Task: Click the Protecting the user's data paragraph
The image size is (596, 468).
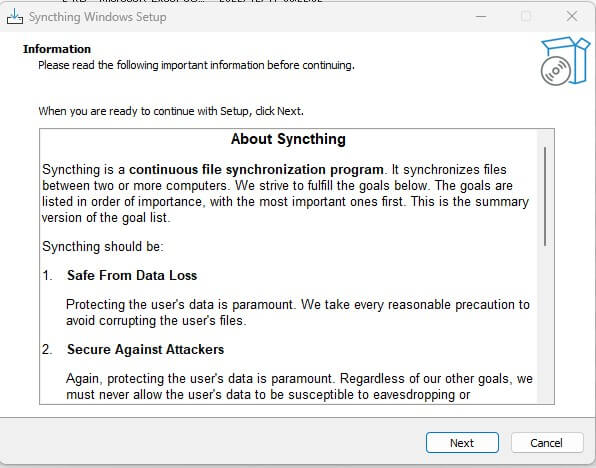Action: click(x=298, y=313)
